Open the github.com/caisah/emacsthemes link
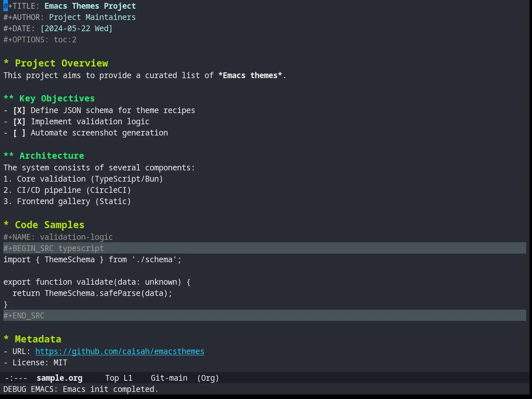Screen dimensions: 532x399 (x=120, y=351)
